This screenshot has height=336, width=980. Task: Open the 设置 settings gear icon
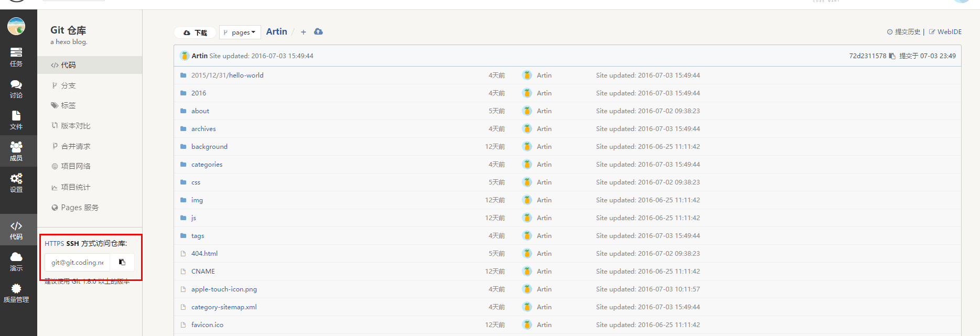[16, 182]
